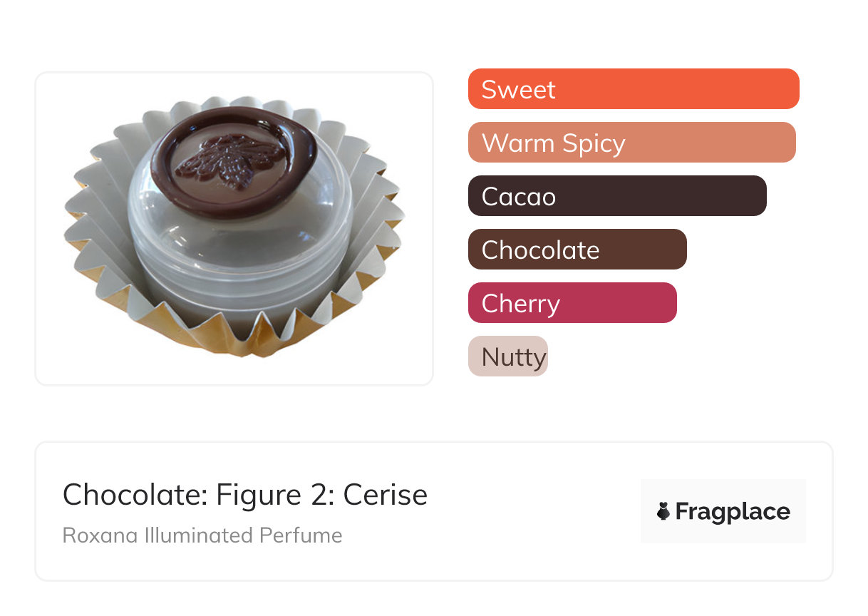
Task: Click the Fragplace wordmark text
Action: coord(733,511)
